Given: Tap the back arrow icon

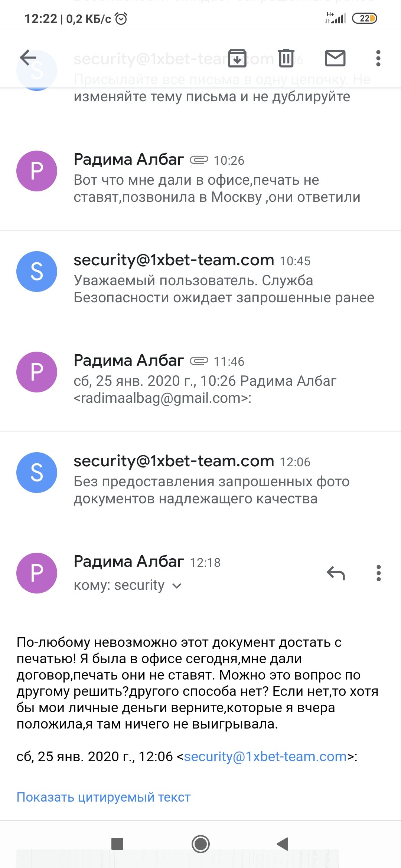Looking at the screenshot, I should [28, 58].
